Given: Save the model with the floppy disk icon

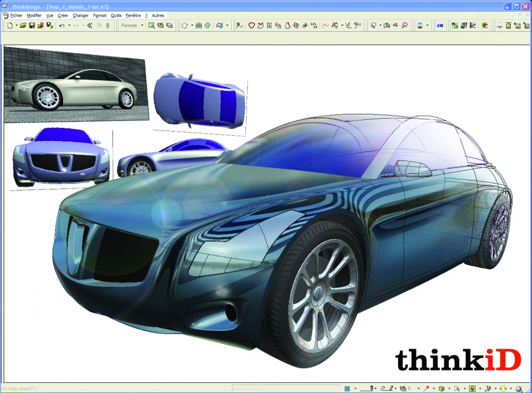Looking at the screenshot, I should point(31,25).
